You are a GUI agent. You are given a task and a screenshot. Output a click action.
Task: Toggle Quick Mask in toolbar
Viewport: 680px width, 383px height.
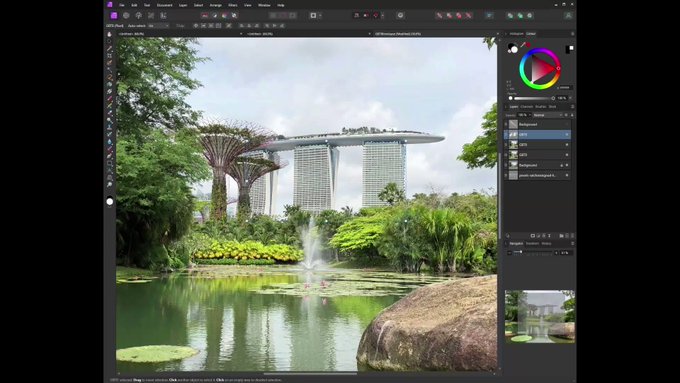click(313, 15)
